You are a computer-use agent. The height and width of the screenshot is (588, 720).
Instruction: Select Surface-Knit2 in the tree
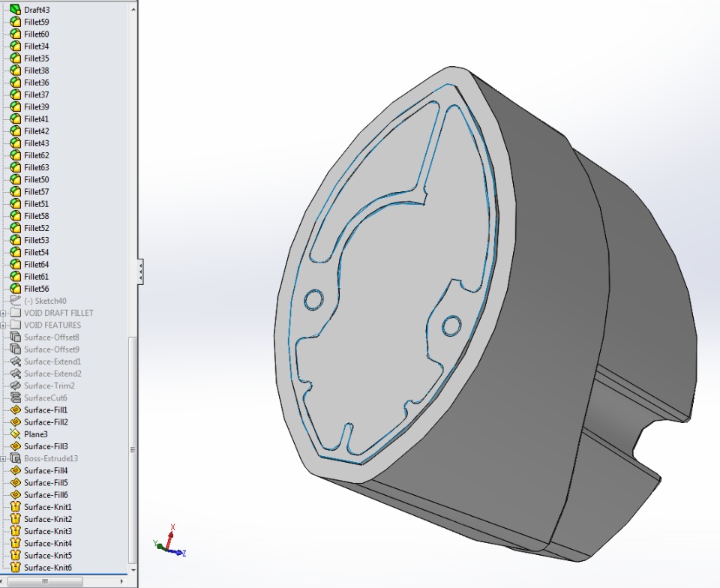point(48,519)
